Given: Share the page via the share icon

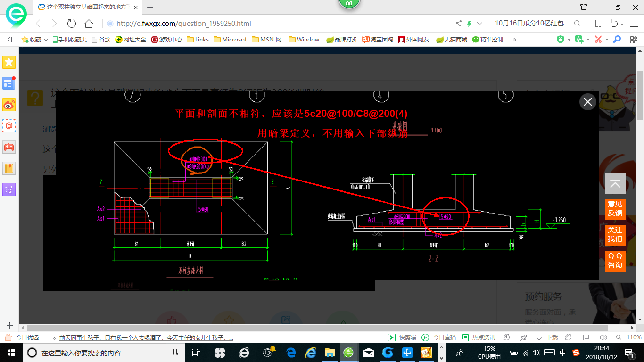Looking at the screenshot, I should pyautogui.click(x=459, y=24).
